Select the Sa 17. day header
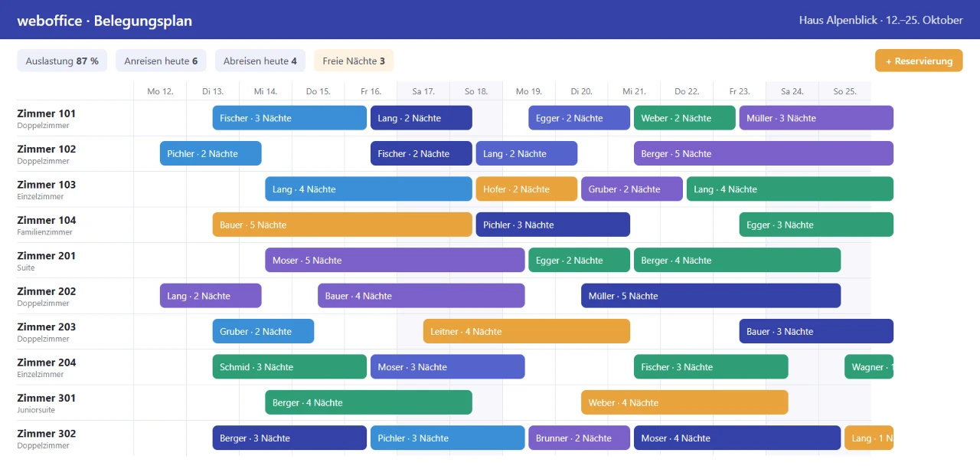This screenshot has height=466, width=980. pyautogui.click(x=423, y=91)
